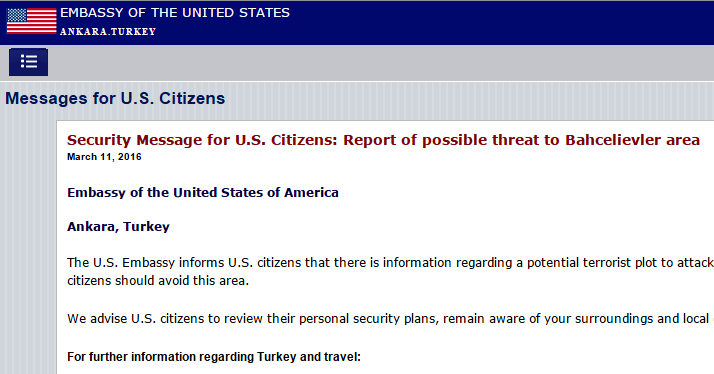Screen dimensions: 714x374
Task: Click the March 11, 2016 date text
Action: click(104, 157)
